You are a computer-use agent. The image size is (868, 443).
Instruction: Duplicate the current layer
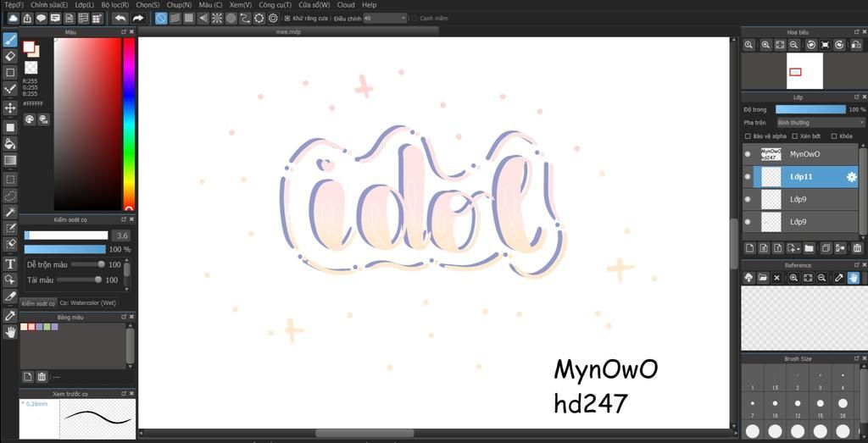pos(826,248)
